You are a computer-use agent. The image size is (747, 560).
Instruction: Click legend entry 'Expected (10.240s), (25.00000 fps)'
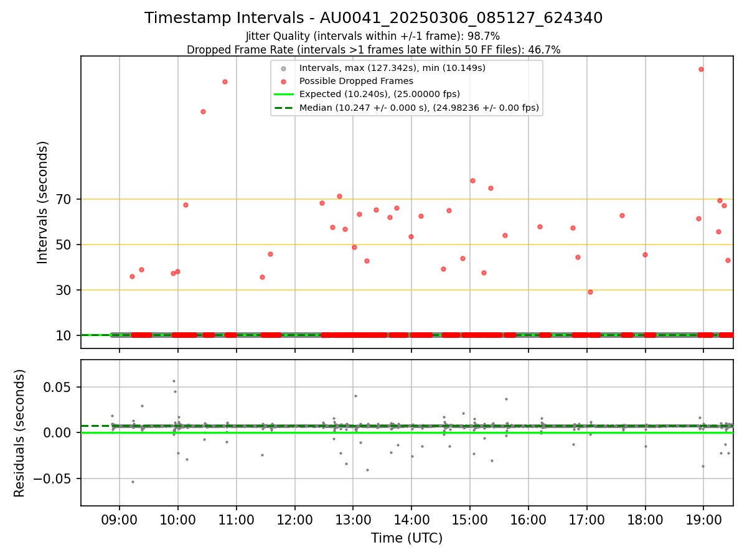click(x=380, y=94)
